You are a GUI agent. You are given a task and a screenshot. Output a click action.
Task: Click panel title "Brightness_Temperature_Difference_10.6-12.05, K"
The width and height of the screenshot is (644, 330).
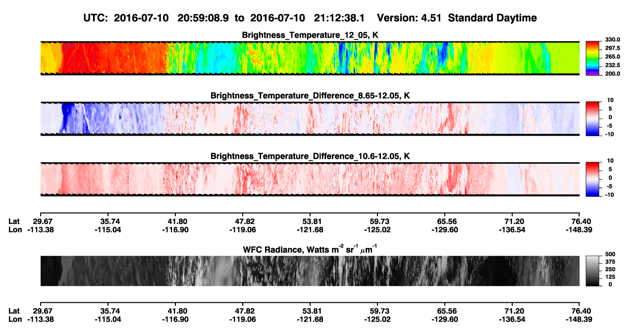click(310, 156)
